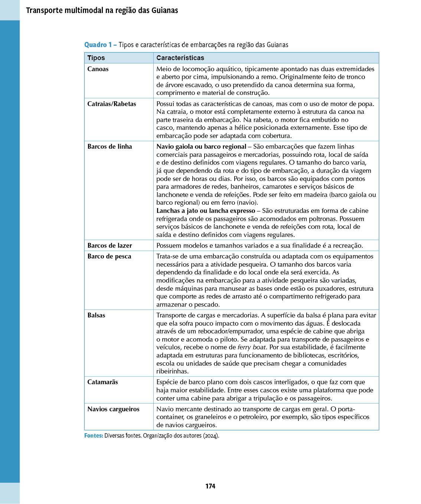Image resolution: width=421 pixels, height=504 pixels.
Task: Click the 'Balsas' row label
Action: [x=97, y=315]
